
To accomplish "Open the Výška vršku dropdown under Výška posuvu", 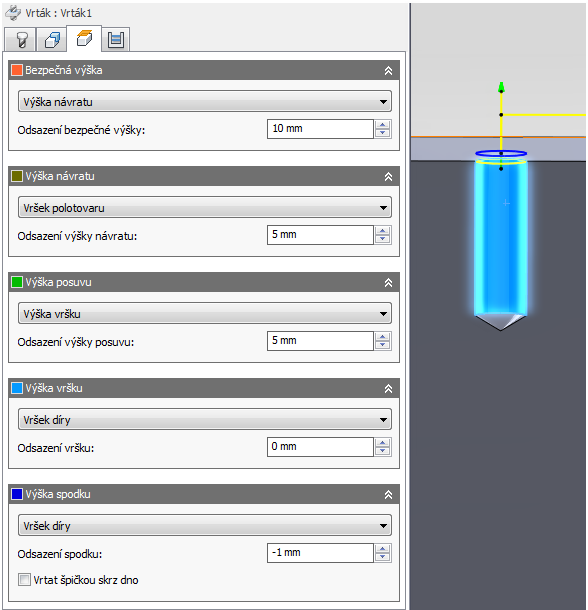I will coord(205,314).
